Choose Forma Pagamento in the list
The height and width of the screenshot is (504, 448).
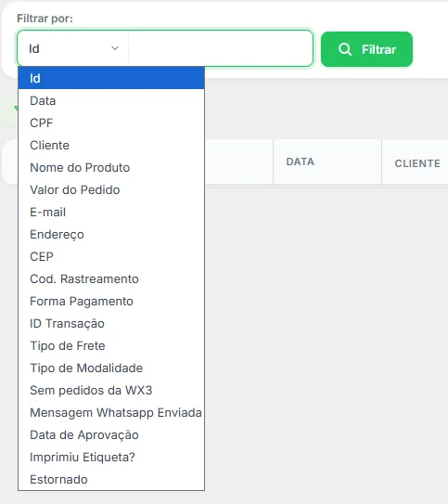click(111, 301)
